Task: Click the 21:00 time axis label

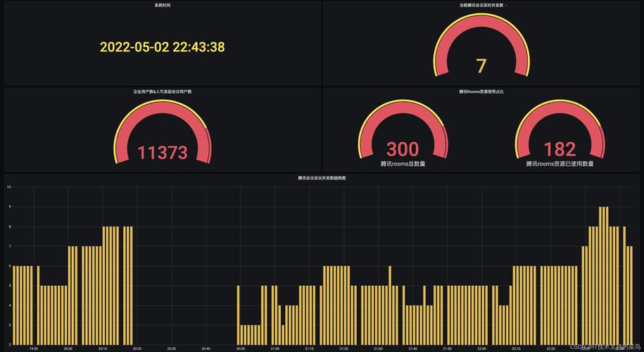Action: (275, 348)
